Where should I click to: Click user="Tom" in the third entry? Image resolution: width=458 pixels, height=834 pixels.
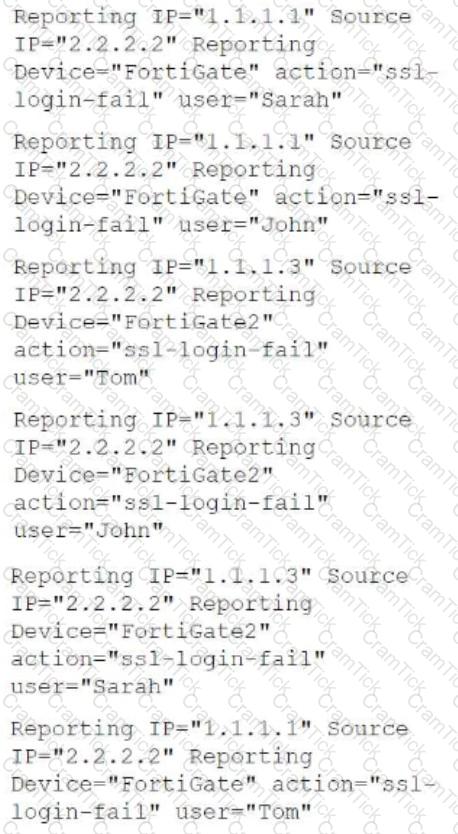coord(82,378)
